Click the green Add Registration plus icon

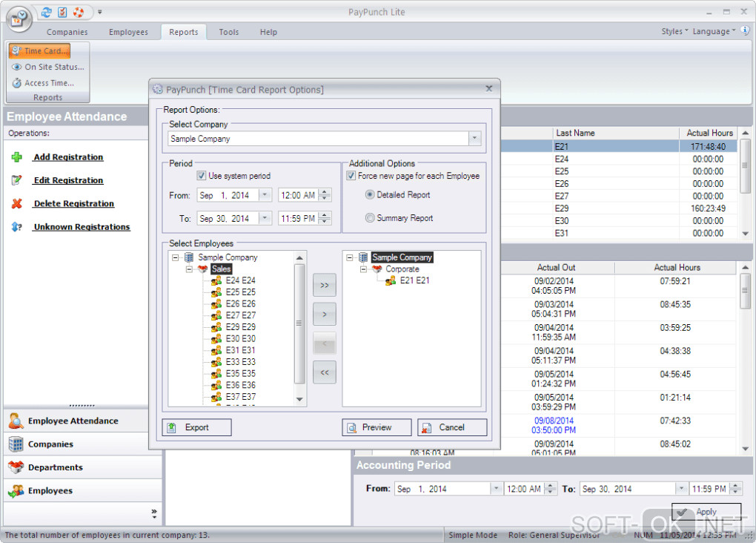click(x=17, y=157)
